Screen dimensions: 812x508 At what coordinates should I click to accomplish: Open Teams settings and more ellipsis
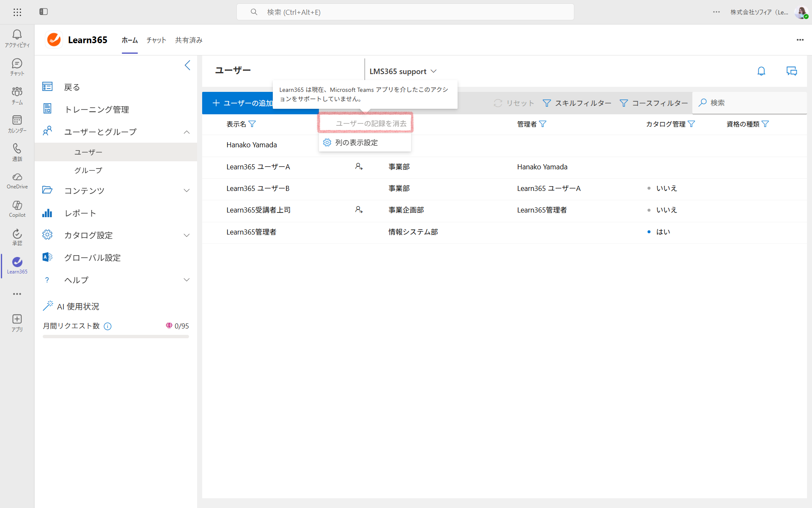(716, 12)
